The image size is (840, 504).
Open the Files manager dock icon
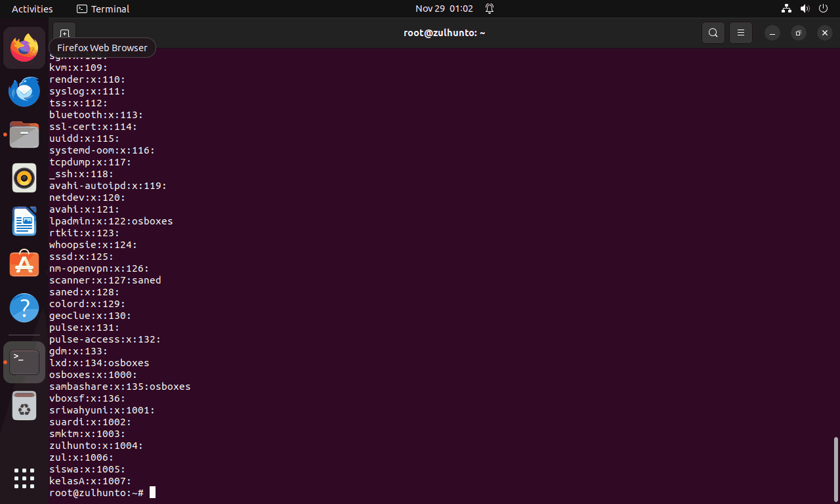click(x=24, y=135)
